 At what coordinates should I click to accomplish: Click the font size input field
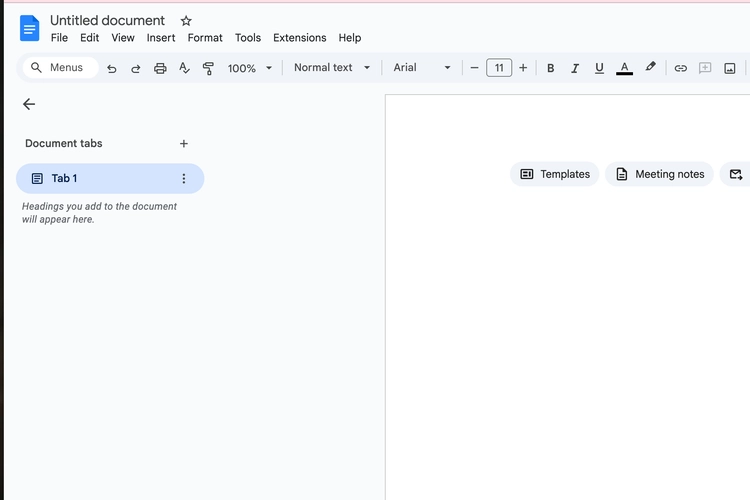click(x=499, y=68)
